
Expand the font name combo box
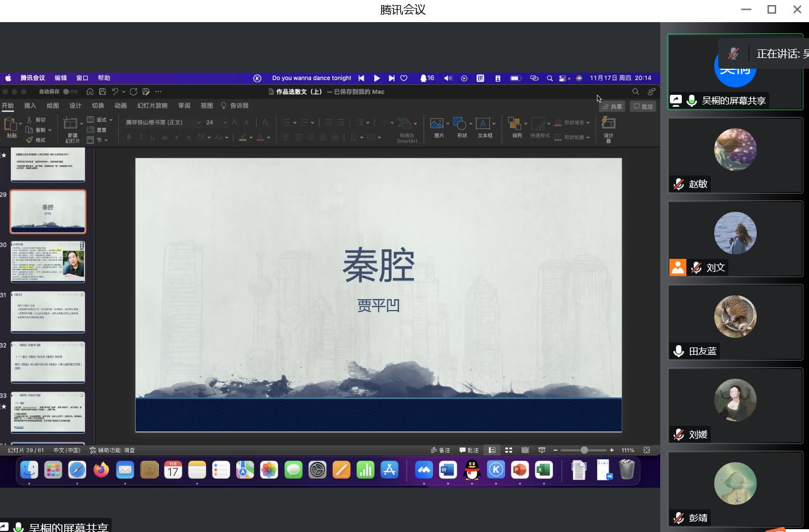click(x=199, y=123)
